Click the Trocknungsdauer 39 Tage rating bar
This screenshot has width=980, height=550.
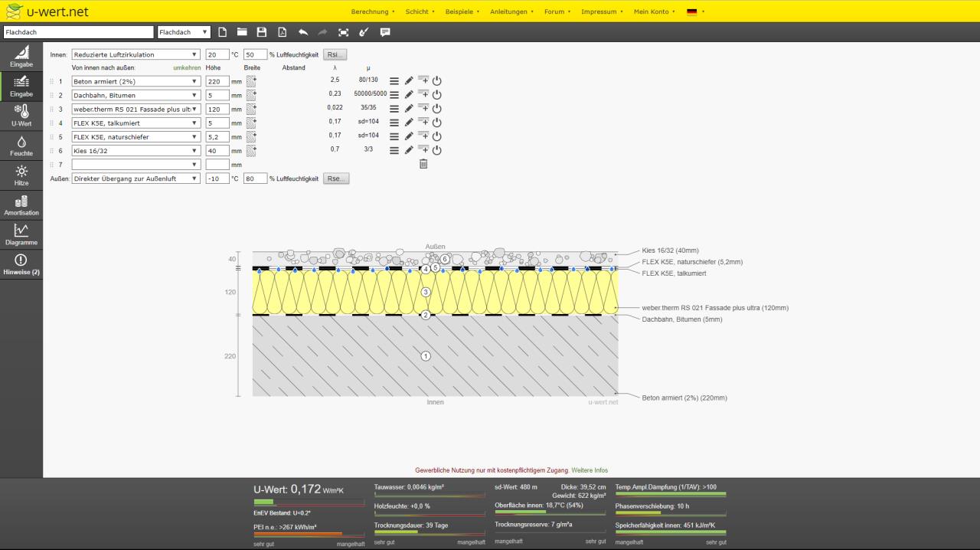pyautogui.click(x=430, y=533)
